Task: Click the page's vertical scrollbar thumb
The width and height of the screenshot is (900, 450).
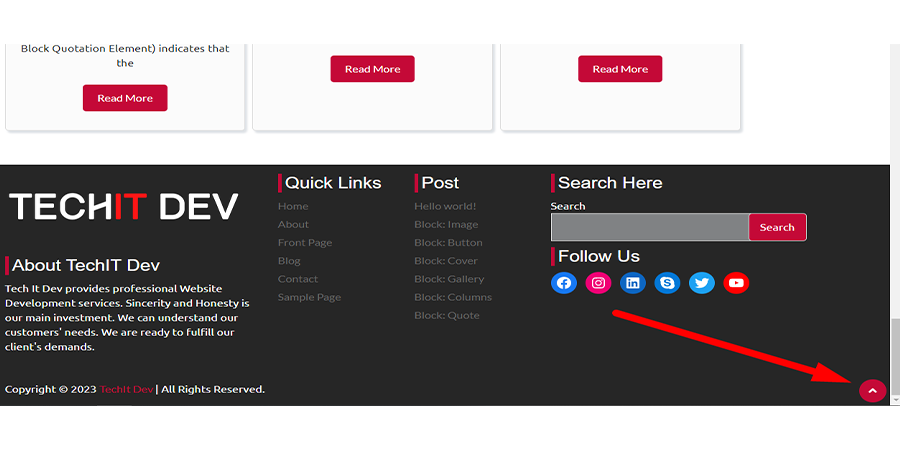Action: pos(895,357)
